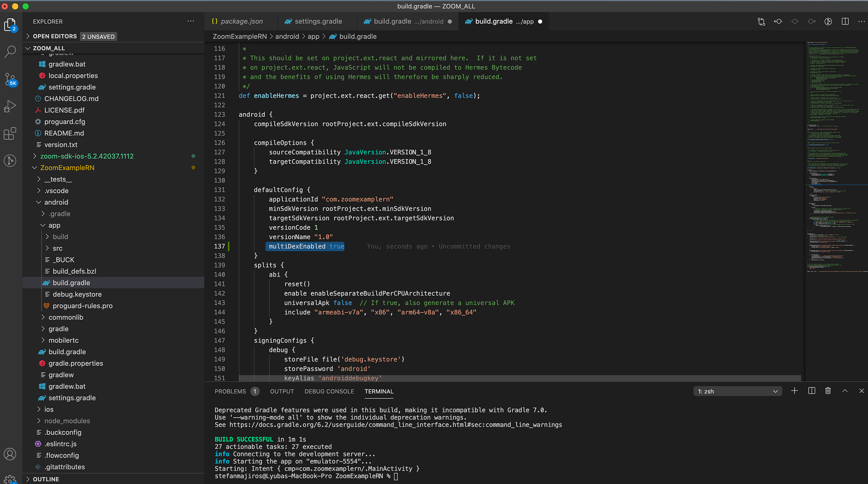Switch to the settings.gradle editor tab
Viewport: 868px width, 484px height.
[x=318, y=21]
